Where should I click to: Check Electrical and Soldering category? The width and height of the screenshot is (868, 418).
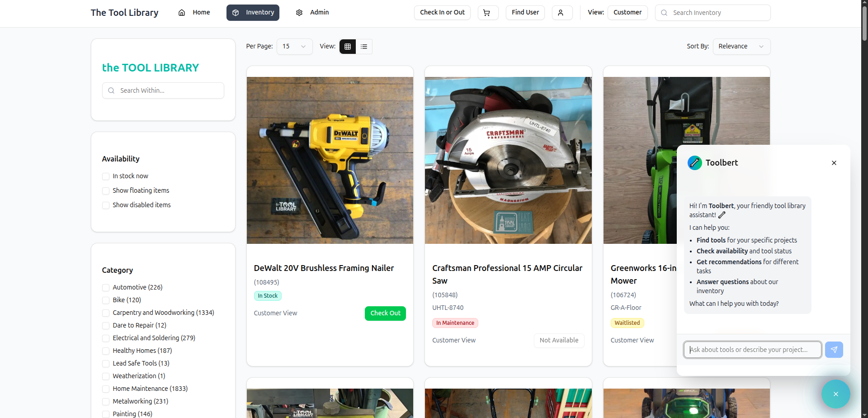click(106, 338)
